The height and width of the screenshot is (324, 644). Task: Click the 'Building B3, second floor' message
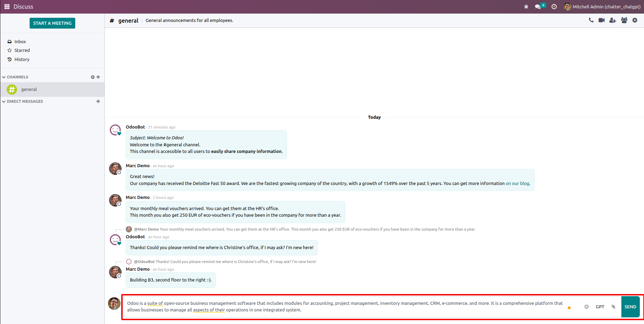tap(171, 280)
